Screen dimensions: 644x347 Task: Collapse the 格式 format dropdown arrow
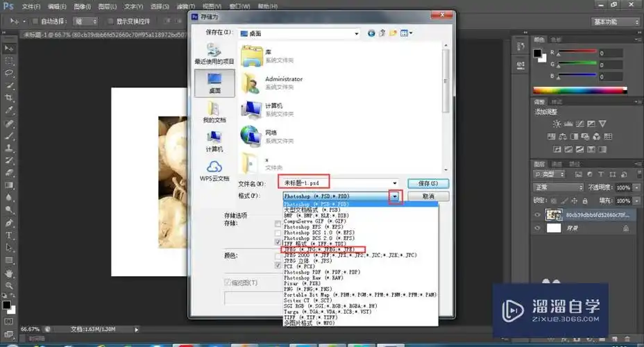395,196
